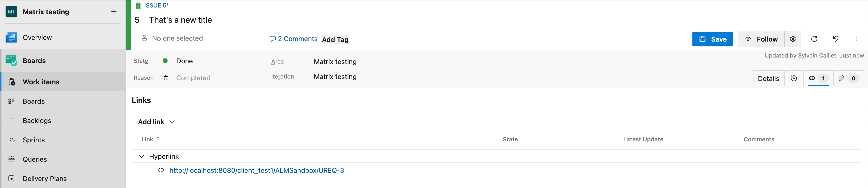Open follow settings gear icon
Viewport: 868px width, 188px height.
click(792, 39)
